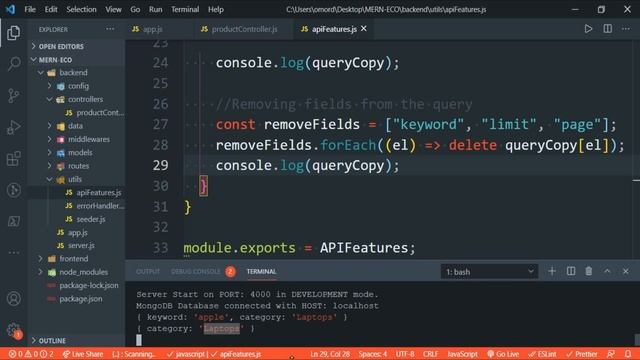Open the Extensions view
Screen dimensions: 640x360
tap(13, 158)
